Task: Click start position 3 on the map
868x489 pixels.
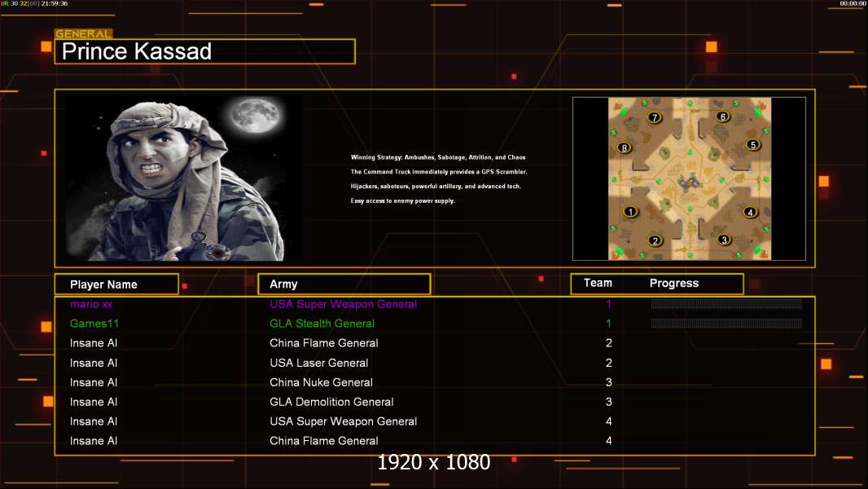Action: click(x=724, y=240)
